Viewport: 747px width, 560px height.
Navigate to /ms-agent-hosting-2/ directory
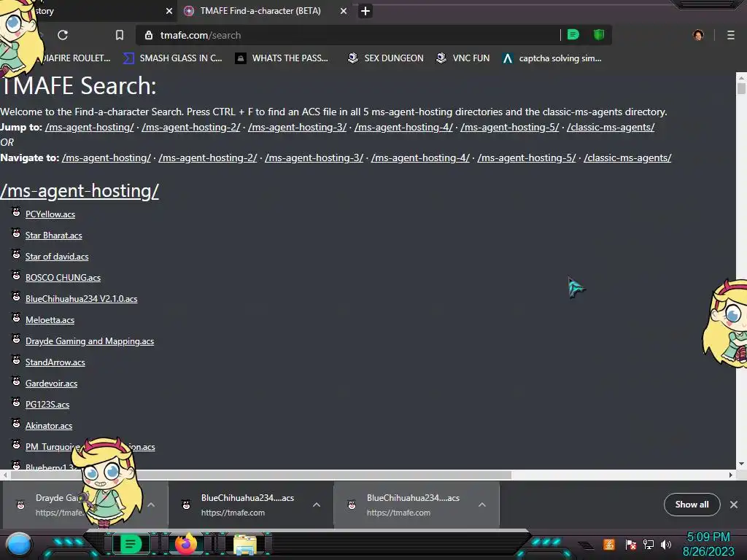208,157
